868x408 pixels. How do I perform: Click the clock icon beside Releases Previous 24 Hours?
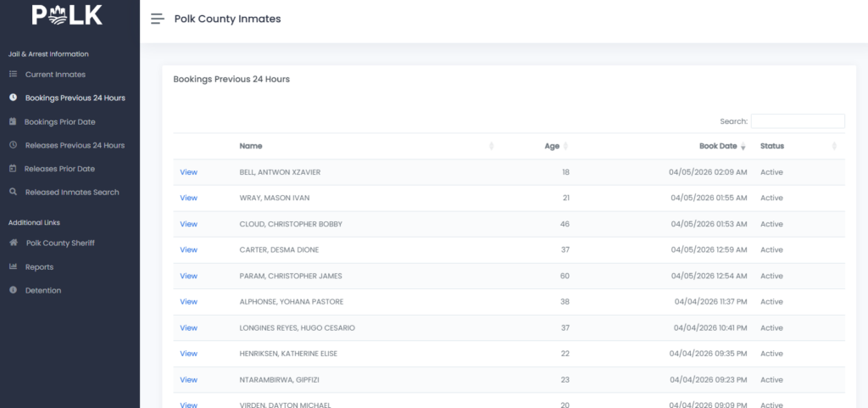tap(13, 145)
